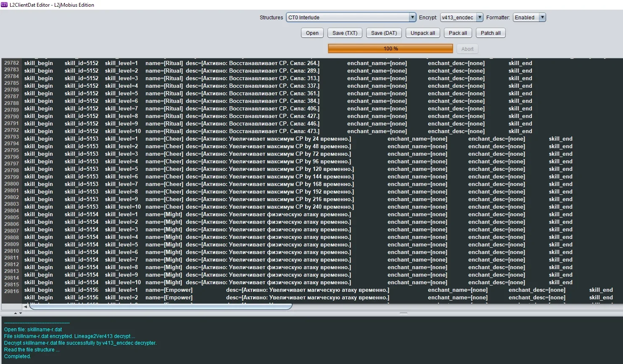Click line number 29793 in the gutter

click(12, 137)
